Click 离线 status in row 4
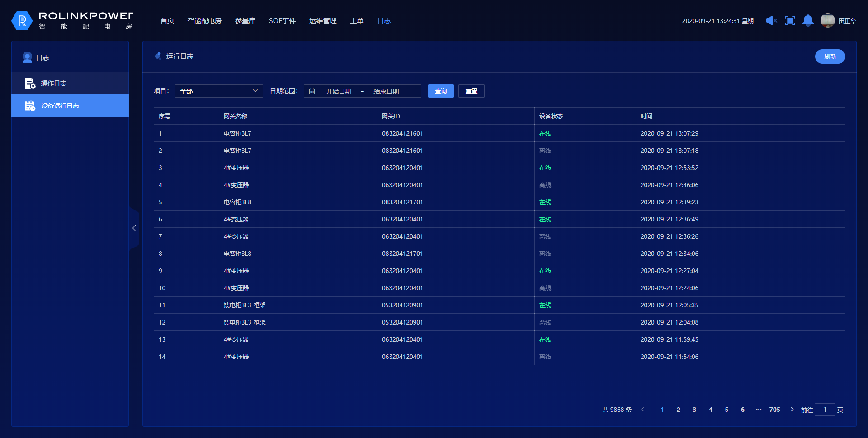The height and width of the screenshot is (438, 868). [x=545, y=185]
